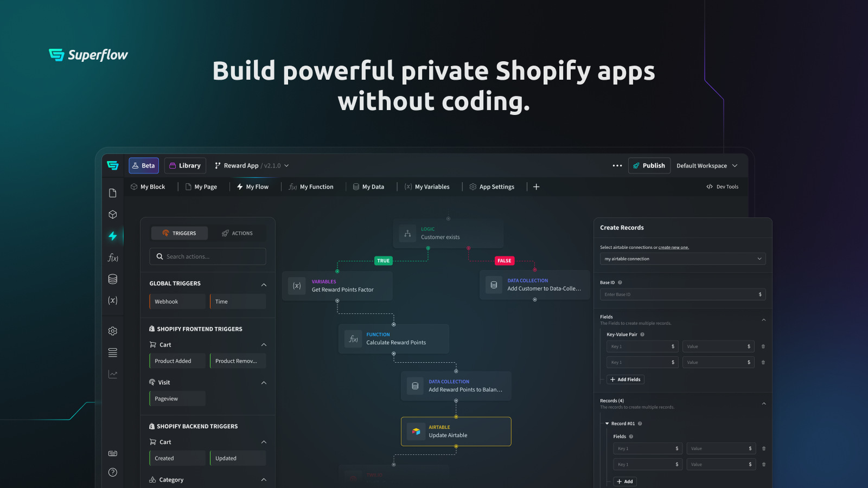
Task: Click the help icon next to Base ID
Action: (620, 282)
